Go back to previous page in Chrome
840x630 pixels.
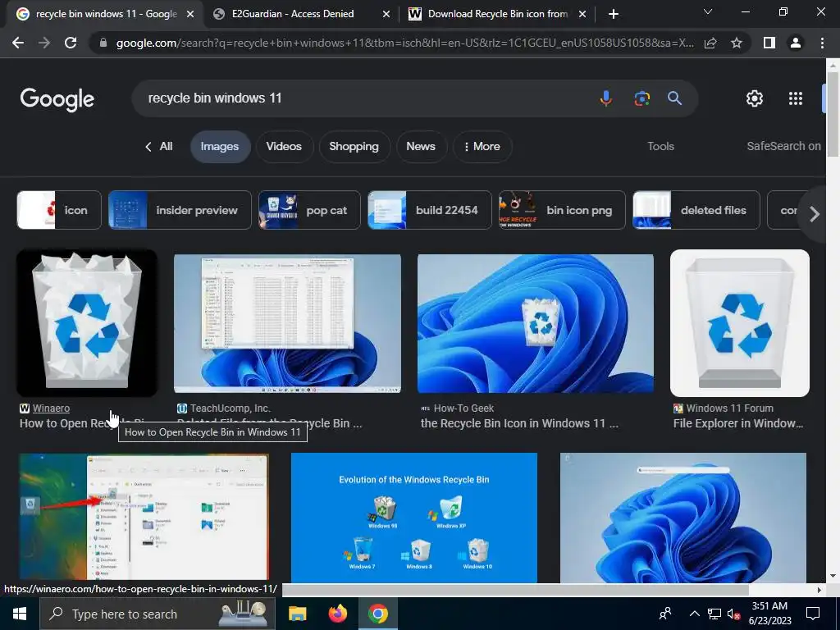(18, 43)
